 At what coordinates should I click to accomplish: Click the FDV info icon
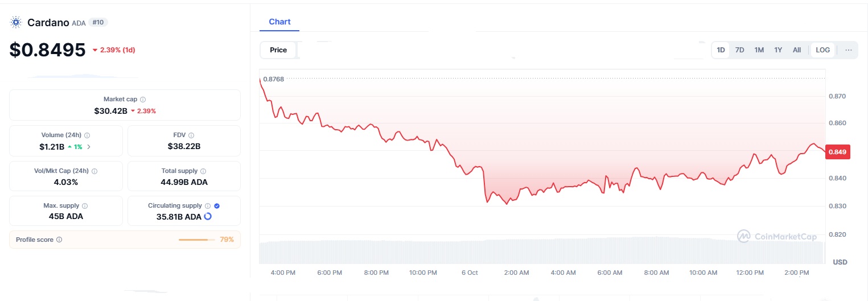click(191, 135)
